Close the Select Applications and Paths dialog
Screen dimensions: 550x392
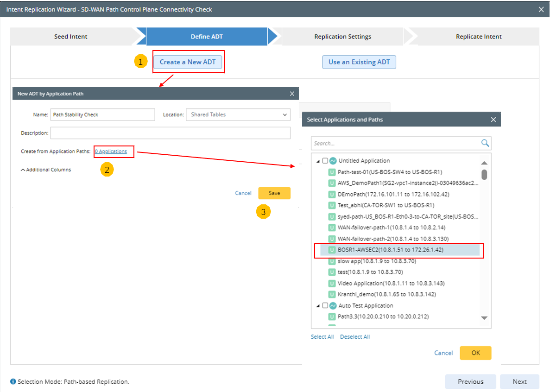click(493, 120)
